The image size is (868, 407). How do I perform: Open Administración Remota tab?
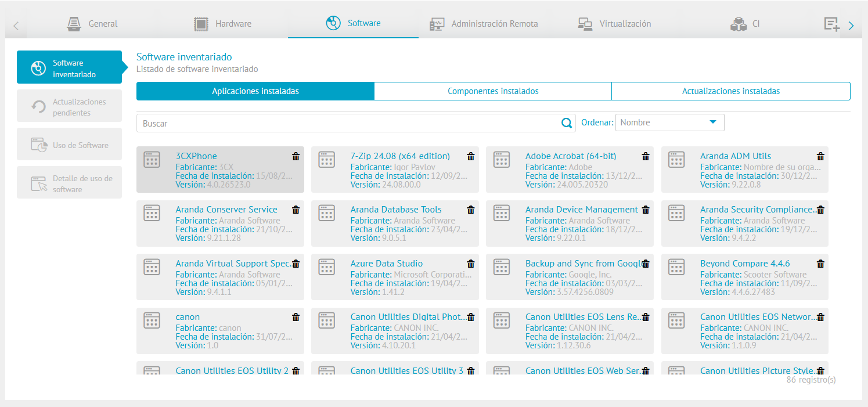(484, 24)
